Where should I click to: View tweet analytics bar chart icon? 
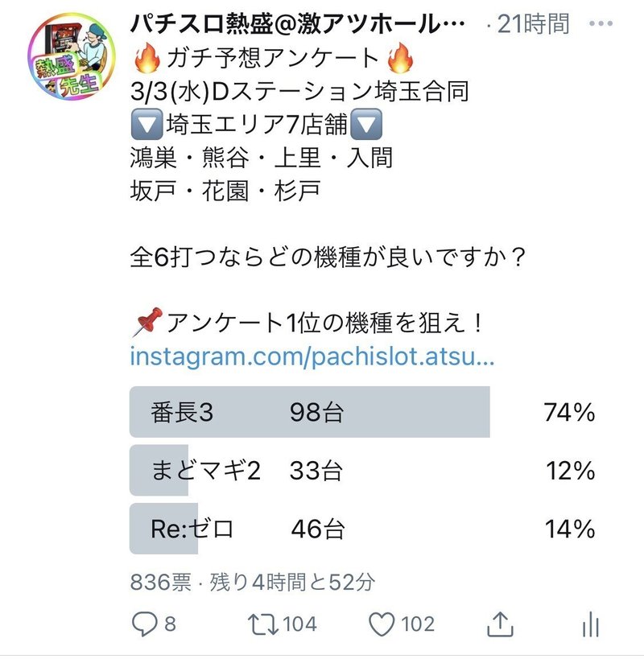pyautogui.click(x=591, y=624)
